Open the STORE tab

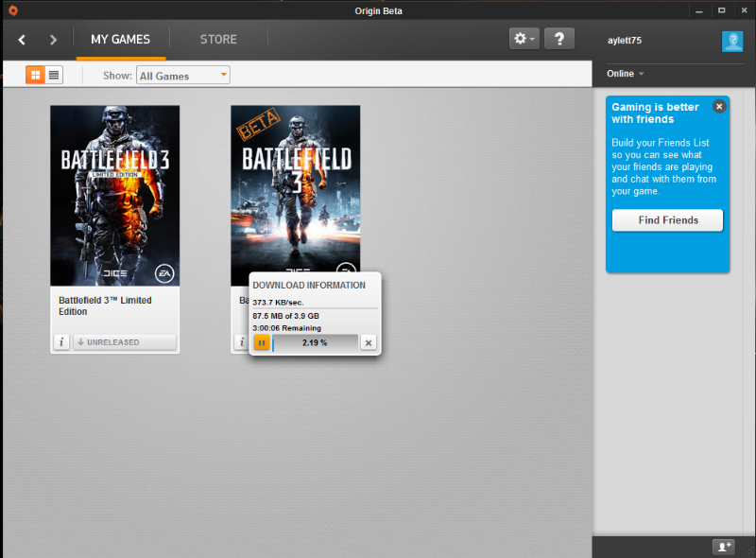pyautogui.click(x=218, y=40)
